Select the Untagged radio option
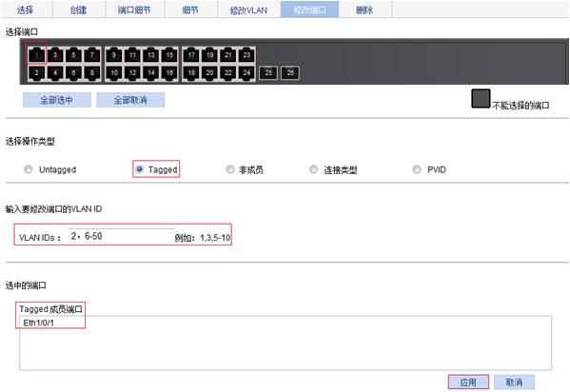This screenshot has height=392, width=570. [x=28, y=169]
